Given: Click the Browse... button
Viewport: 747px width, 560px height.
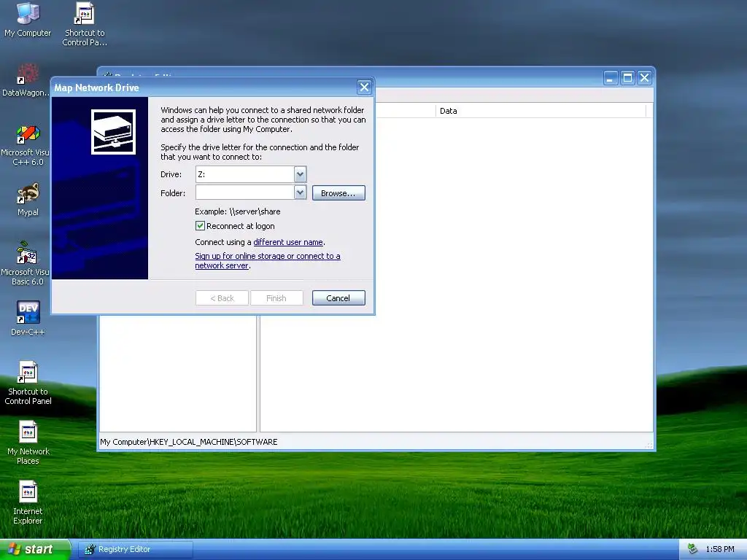Looking at the screenshot, I should (338, 192).
